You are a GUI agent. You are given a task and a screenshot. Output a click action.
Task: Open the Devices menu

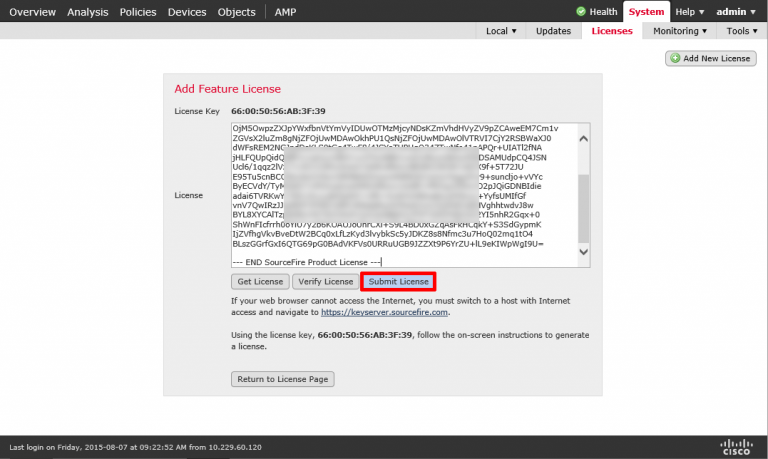pyautogui.click(x=187, y=12)
